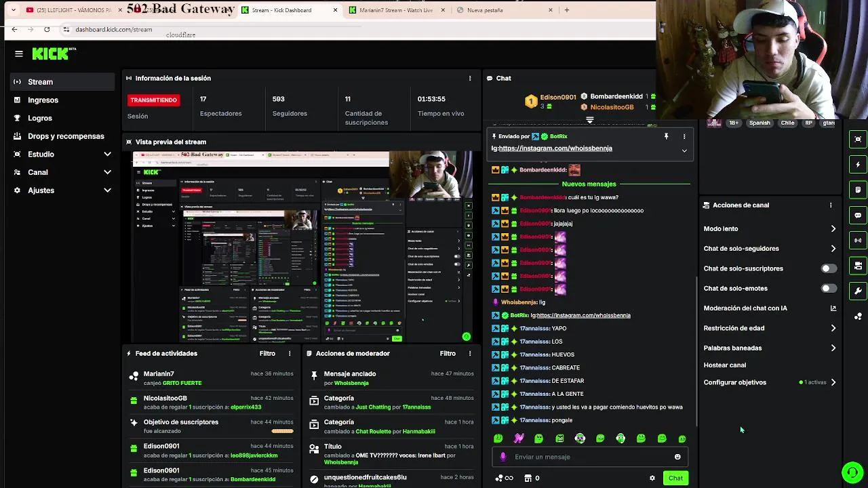Open Restricción de edad arrow
868x488 pixels.
(x=833, y=328)
